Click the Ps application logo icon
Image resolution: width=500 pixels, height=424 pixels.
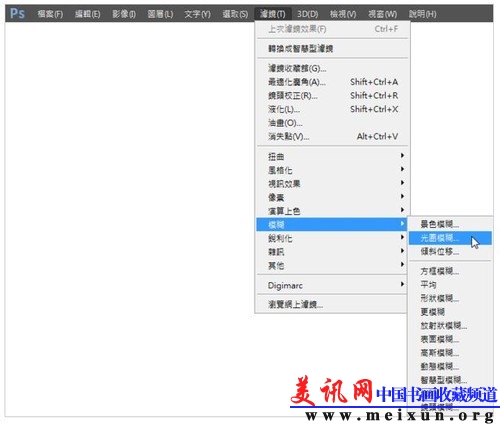17,14
